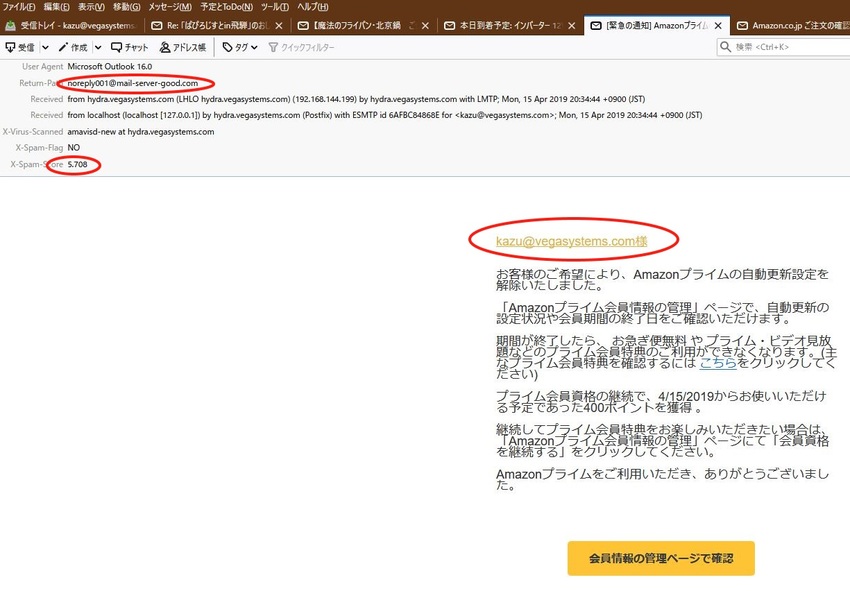Click the closing line Amazonプライムをご利用いただき

[x=662, y=479]
